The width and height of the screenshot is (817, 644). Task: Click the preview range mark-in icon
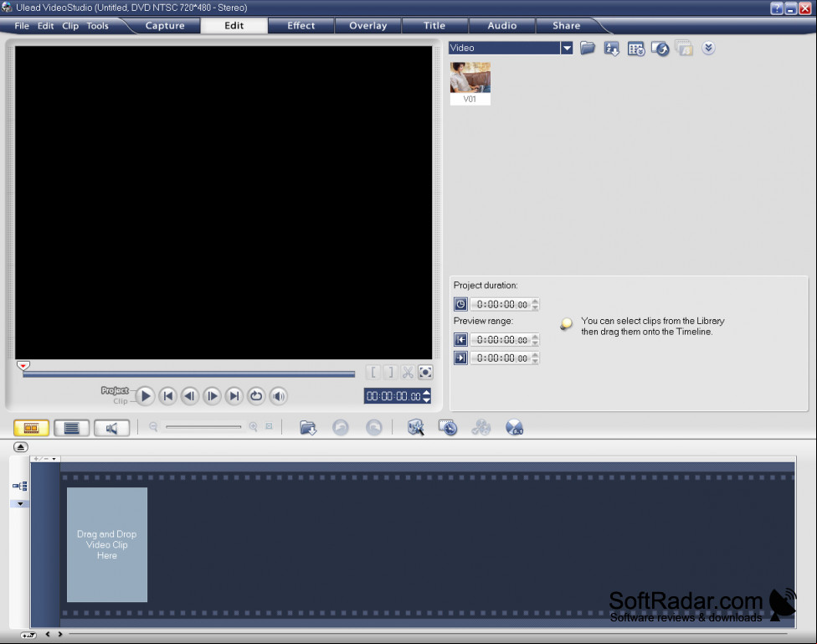pos(460,340)
